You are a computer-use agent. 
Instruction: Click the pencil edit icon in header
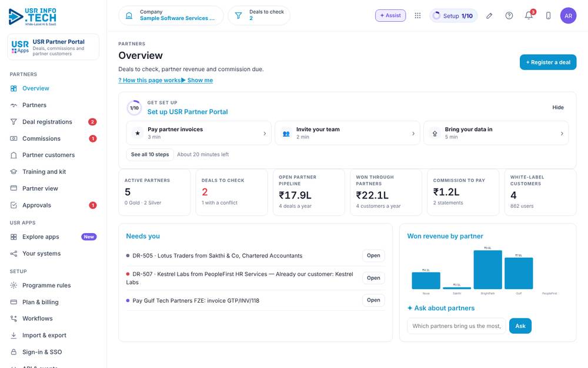489,15
